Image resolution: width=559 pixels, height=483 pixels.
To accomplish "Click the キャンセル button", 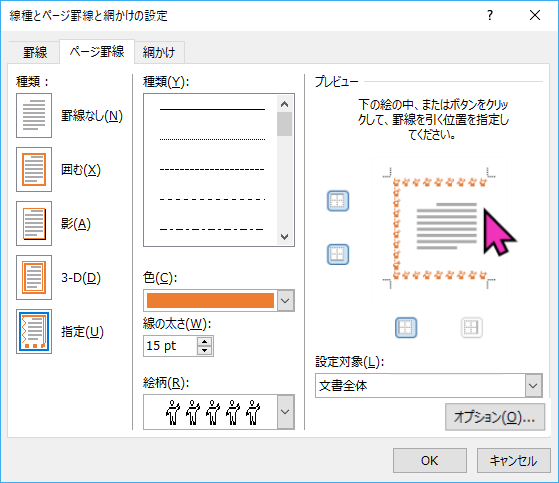I will pyautogui.click(x=514, y=461).
